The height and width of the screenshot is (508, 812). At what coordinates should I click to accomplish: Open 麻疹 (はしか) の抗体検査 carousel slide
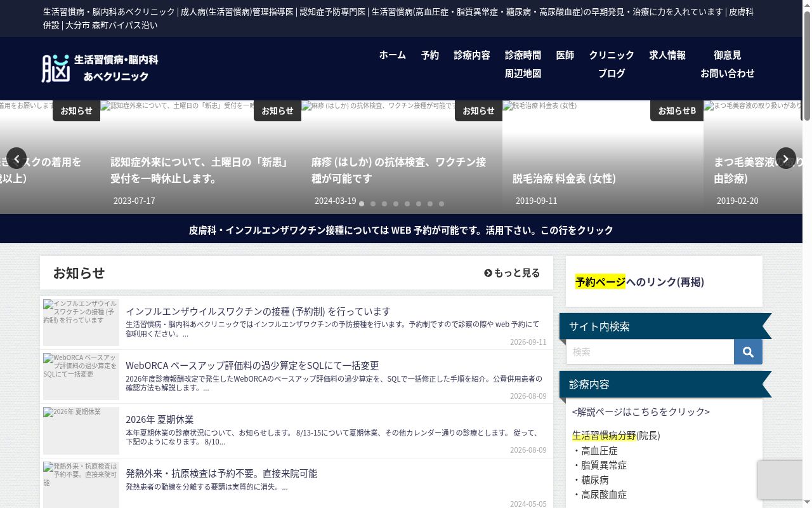[402, 157]
